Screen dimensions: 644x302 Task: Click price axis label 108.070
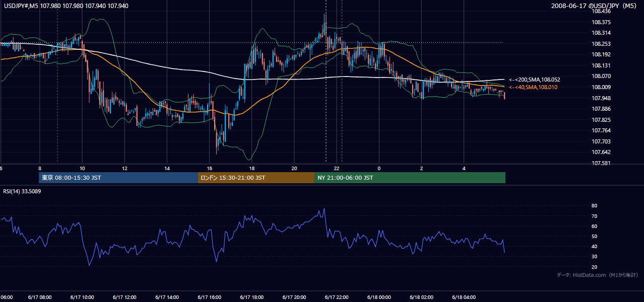(x=601, y=76)
